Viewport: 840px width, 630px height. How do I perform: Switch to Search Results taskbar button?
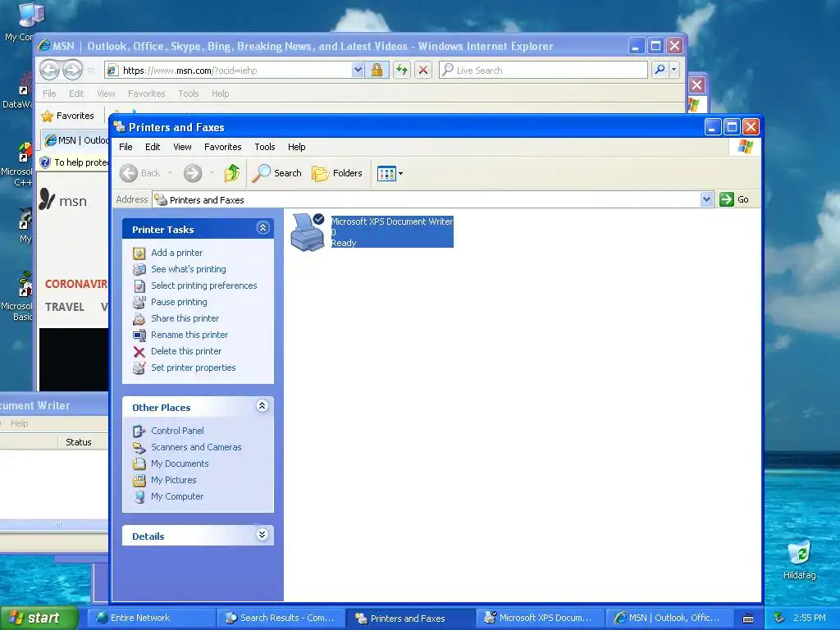click(x=281, y=619)
